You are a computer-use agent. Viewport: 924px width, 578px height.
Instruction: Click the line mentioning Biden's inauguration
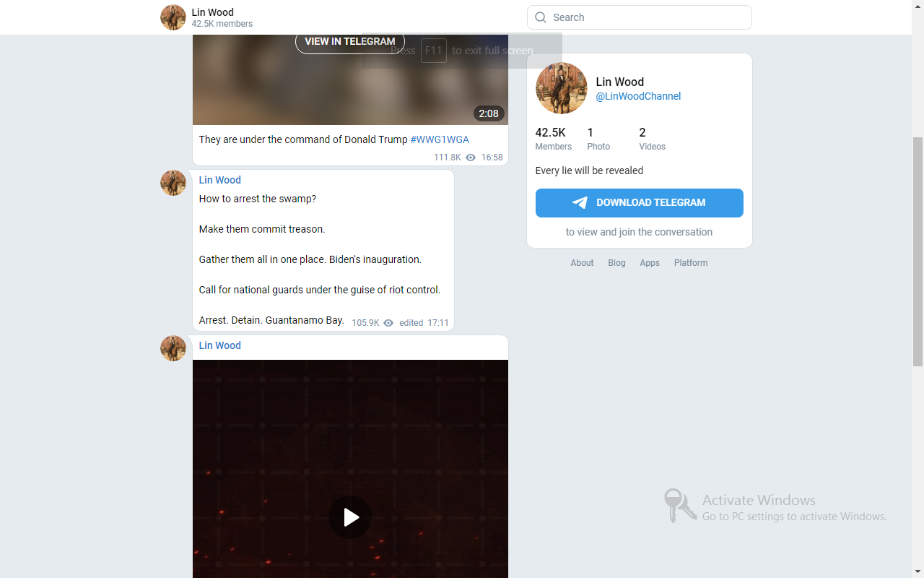pyautogui.click(x=310, y=259)
